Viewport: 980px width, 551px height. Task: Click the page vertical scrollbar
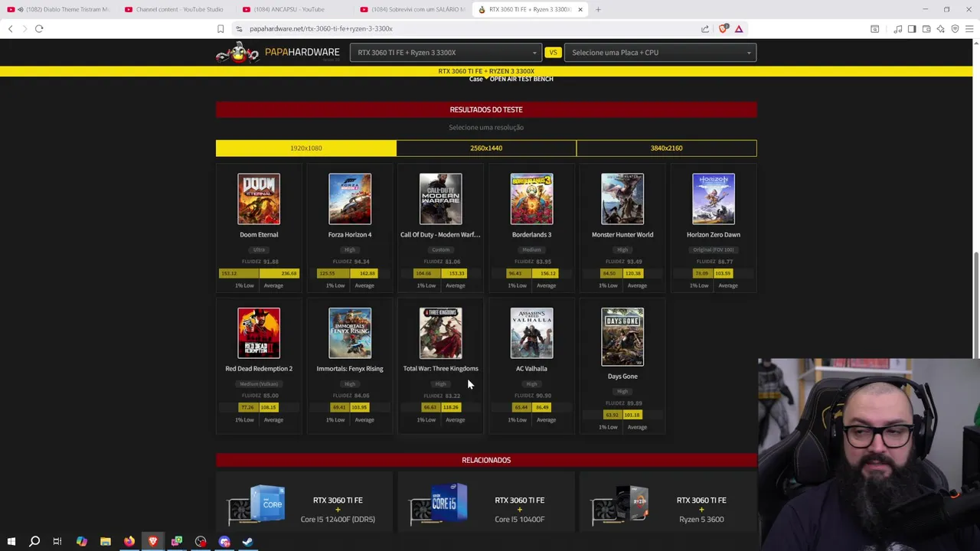click(975, 306)
